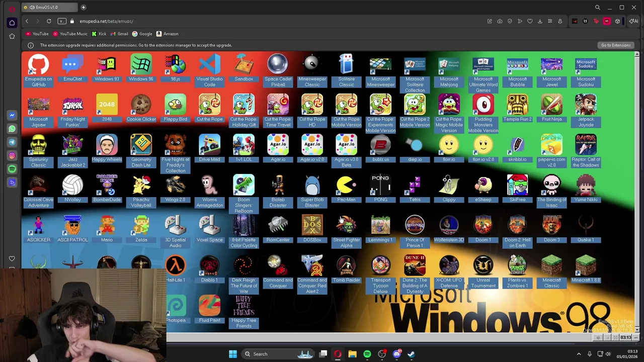Open YouTube Music bookmark
This screenshot has height=362, width=644.
(x=70, y=34)
